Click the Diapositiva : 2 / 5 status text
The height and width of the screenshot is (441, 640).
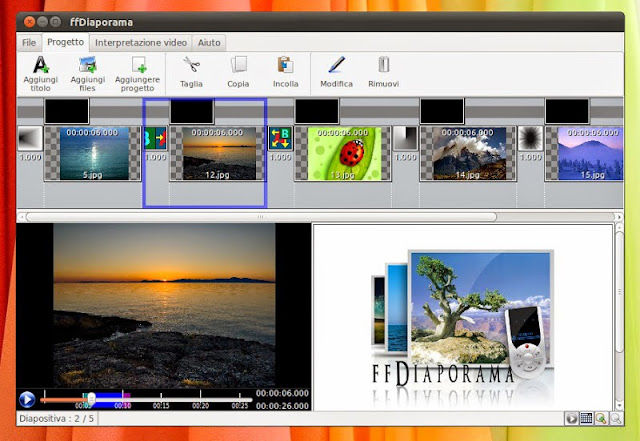coord(56,419)
